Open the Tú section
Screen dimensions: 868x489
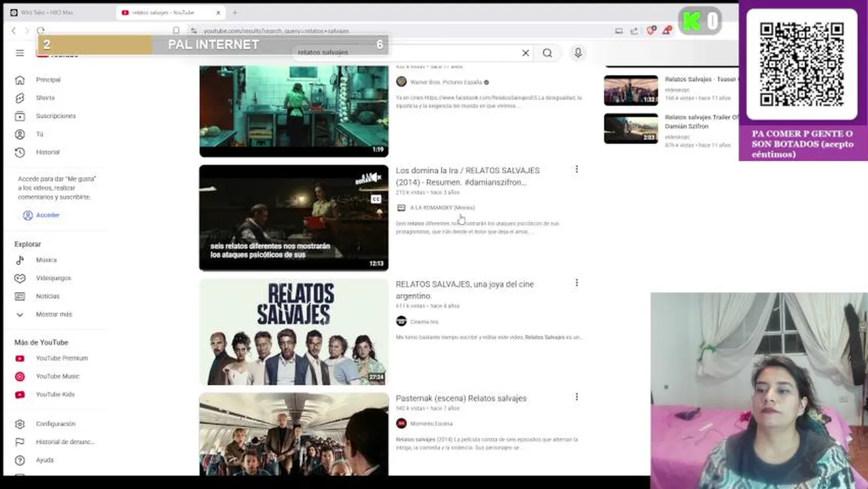pos(39,134)
